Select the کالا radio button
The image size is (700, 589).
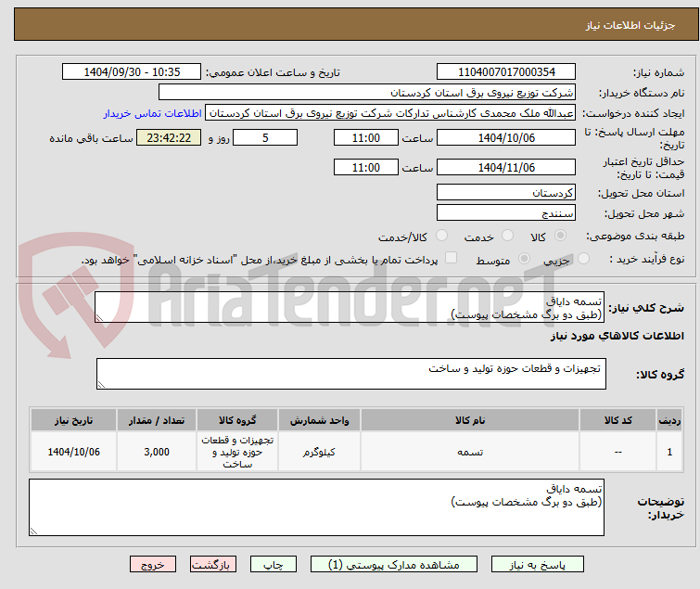(560, 236)
